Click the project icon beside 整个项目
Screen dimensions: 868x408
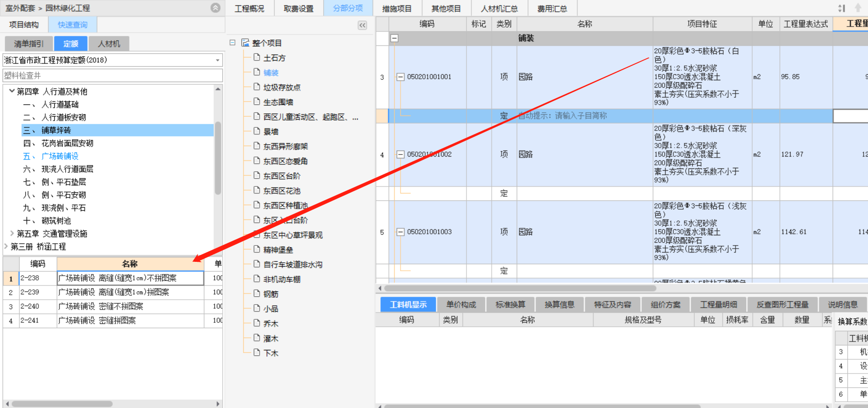[245, 43]
